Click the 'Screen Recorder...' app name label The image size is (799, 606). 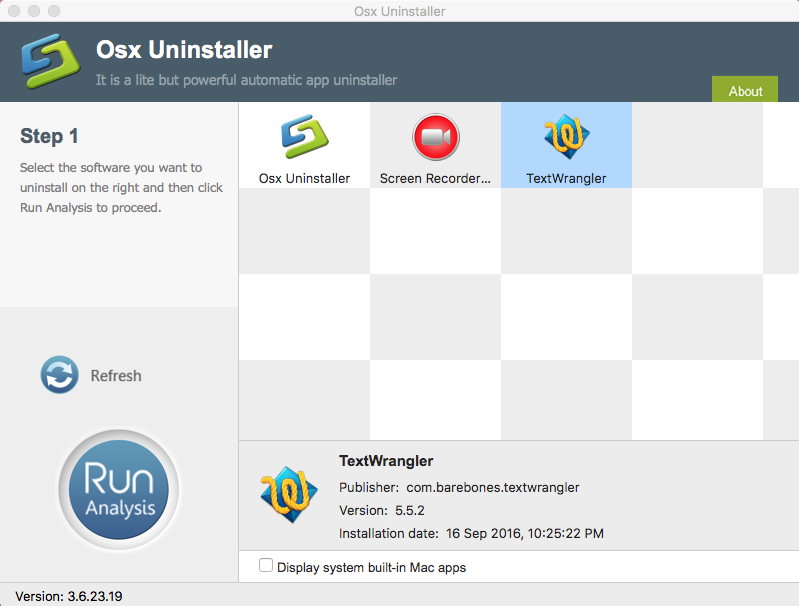pos(435,178)
